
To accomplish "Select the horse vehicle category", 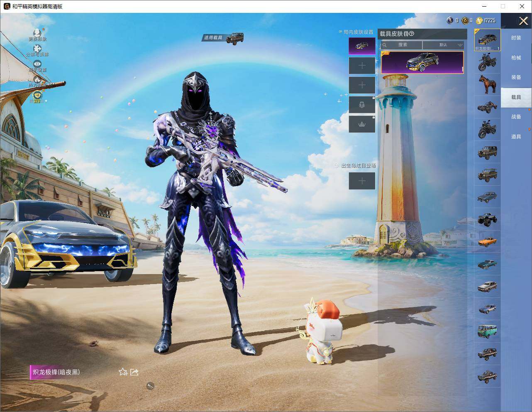I will pos(488,85).
